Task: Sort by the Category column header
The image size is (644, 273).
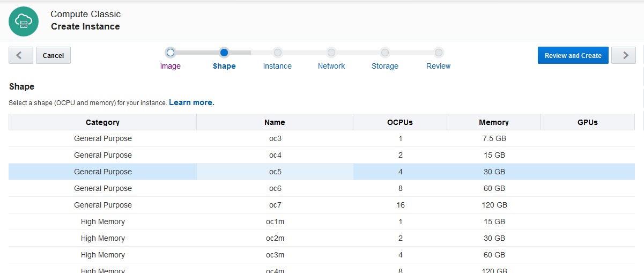Action: coord(102,122)
